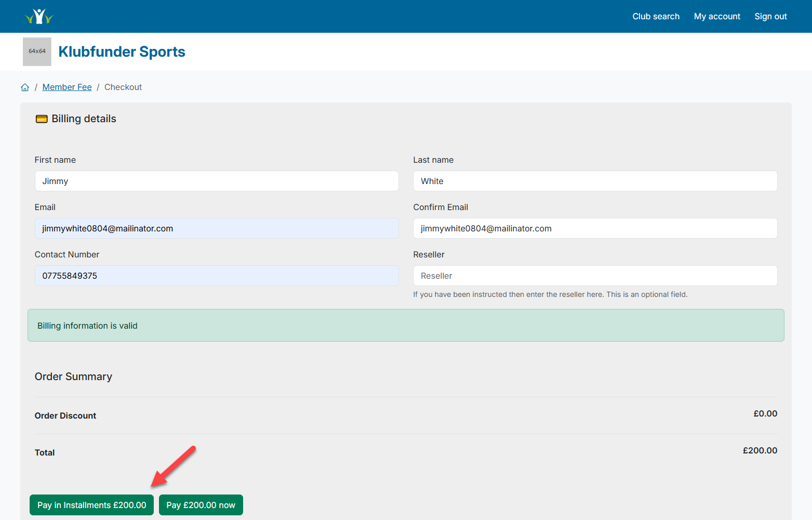The width and height of the screenshot is (812, 520).
Task: Choose Pay £200.00 now button
Action: 201,505
